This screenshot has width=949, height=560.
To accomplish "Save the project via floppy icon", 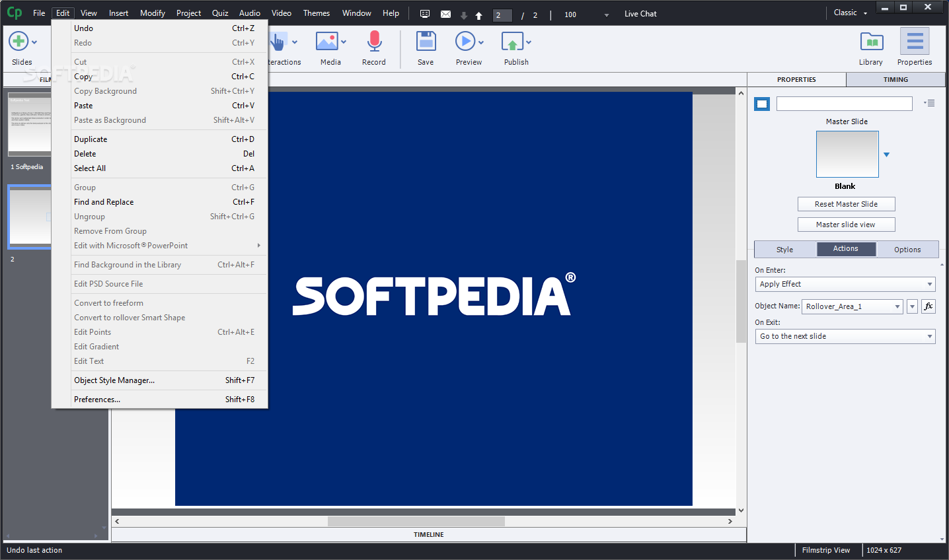I will click(x=426, y=42).
